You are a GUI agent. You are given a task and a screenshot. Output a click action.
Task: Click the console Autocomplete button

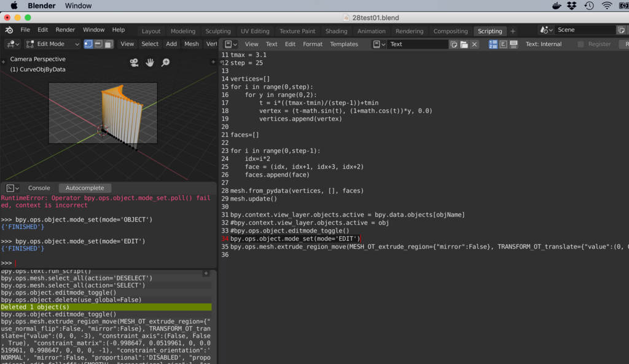pos(85,188)
